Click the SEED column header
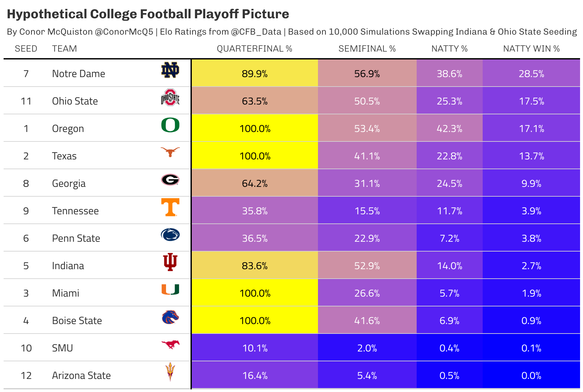Viewport: 583px width, 392px height. tap(26, 49)
